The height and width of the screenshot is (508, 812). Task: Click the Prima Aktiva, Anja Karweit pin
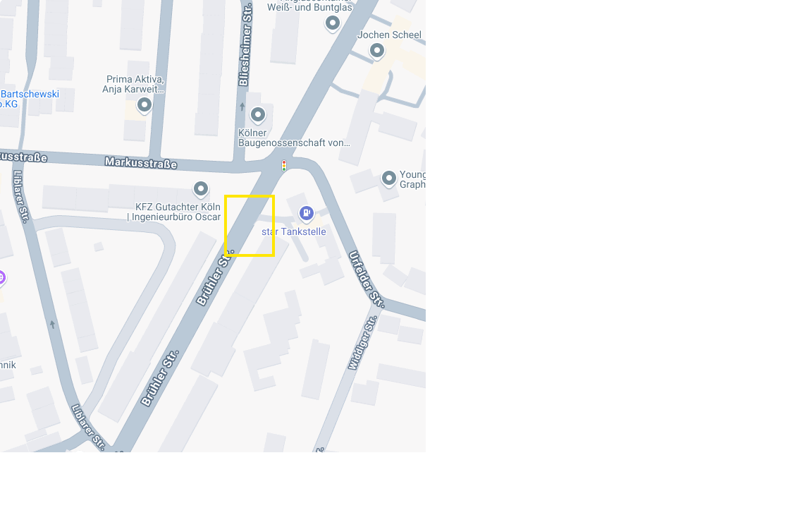(144, 106)
